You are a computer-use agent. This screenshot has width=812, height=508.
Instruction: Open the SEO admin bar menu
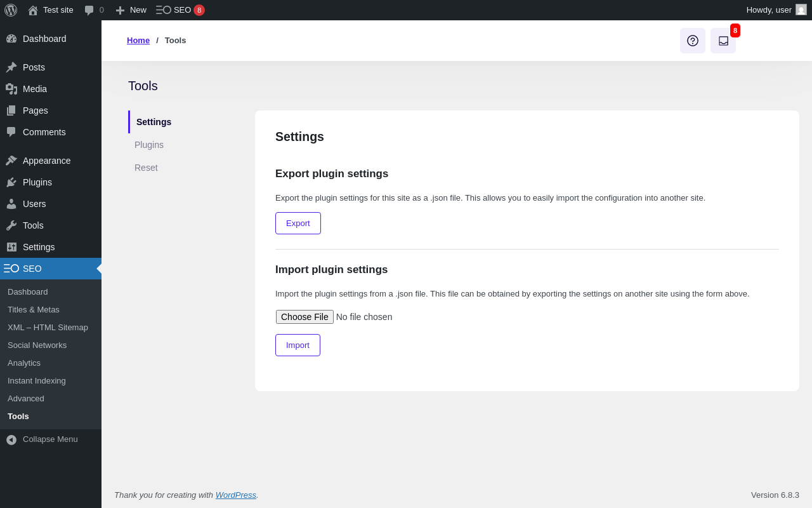[x=180, y=10]
